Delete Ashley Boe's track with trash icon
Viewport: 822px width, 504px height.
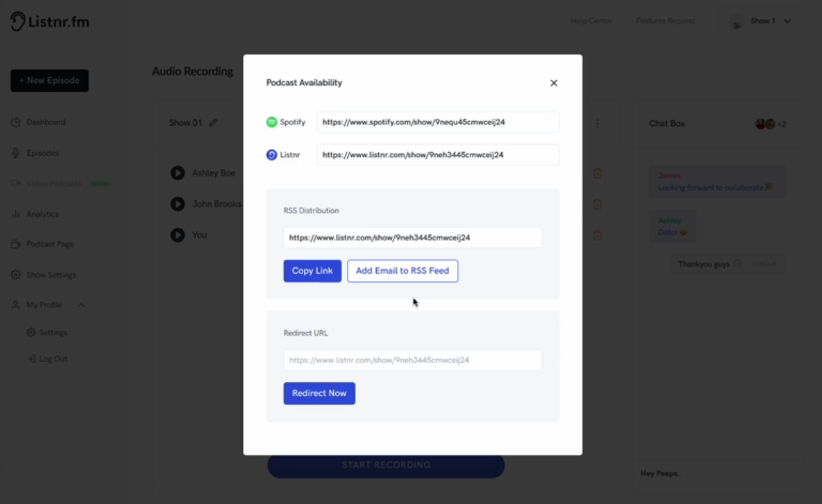[x=597, y=173]
